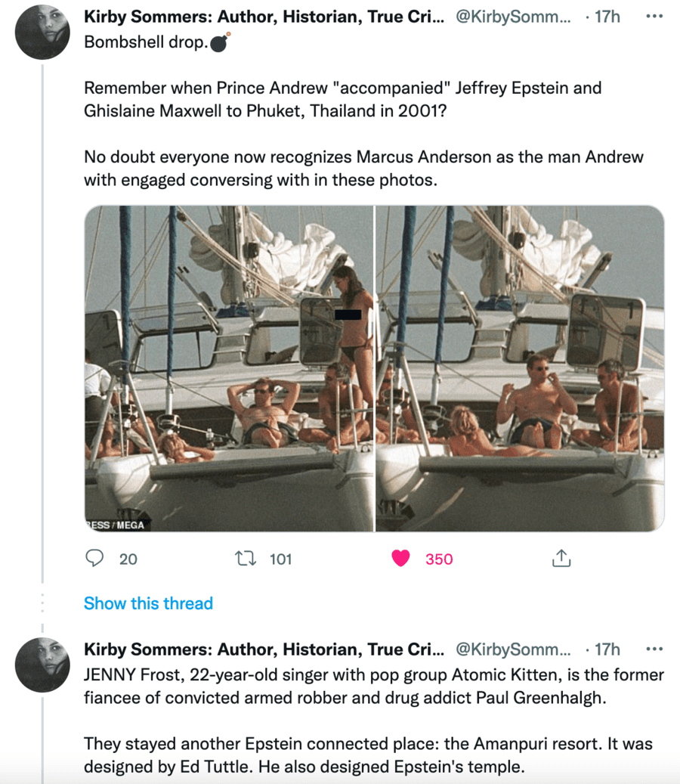Open the left yacht photo with ESS/MEGA watermark
Screen dimensions: 680x784
(x=229, y=368)
